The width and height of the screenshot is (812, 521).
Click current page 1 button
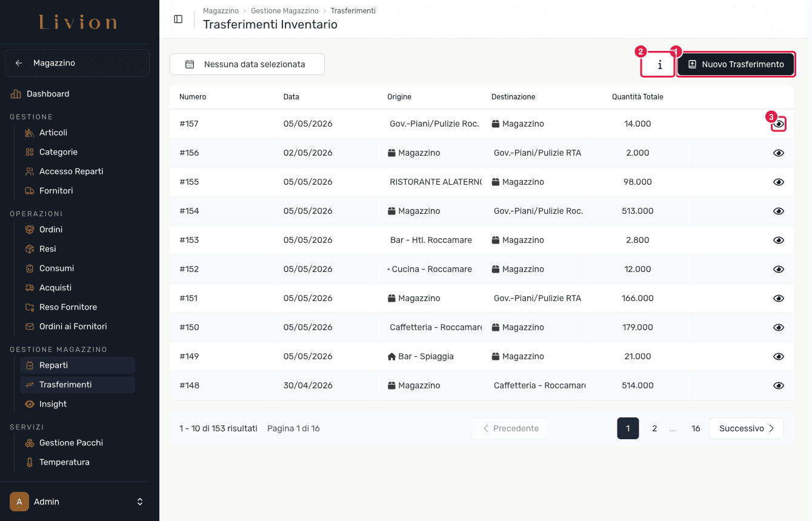[x=628, y=428]
